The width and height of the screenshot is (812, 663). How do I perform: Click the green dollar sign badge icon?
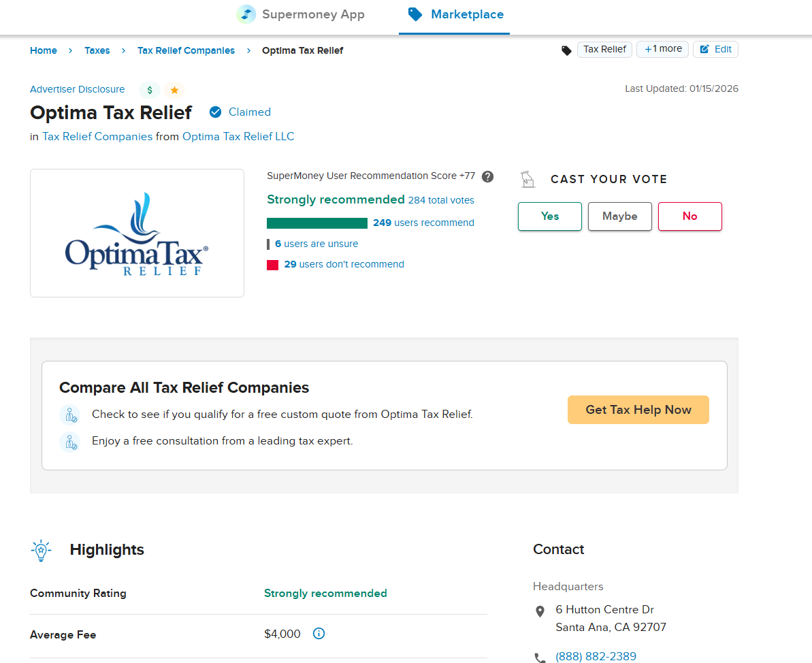[x=150, y=90]
